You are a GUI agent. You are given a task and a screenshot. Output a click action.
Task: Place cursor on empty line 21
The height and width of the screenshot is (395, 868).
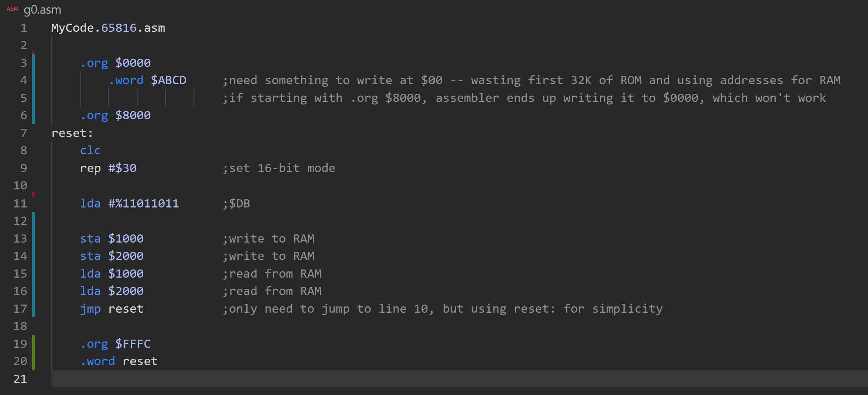(x=259, y=379)
